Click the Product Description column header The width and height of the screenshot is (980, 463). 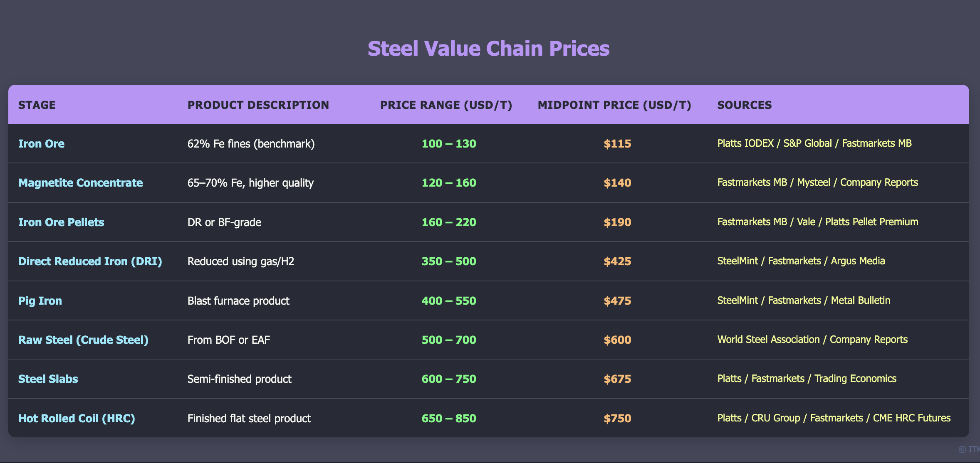258,105
